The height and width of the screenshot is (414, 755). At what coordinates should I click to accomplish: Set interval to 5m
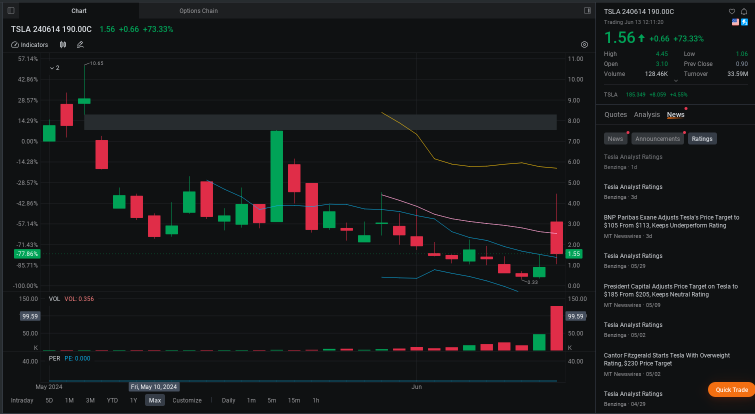tap(272, 401)
